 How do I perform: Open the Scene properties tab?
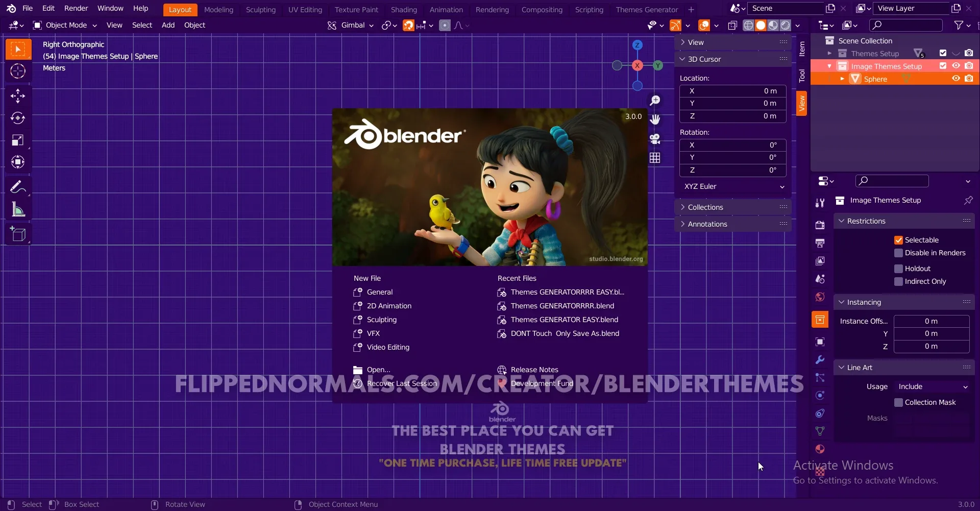click(820, 279)
